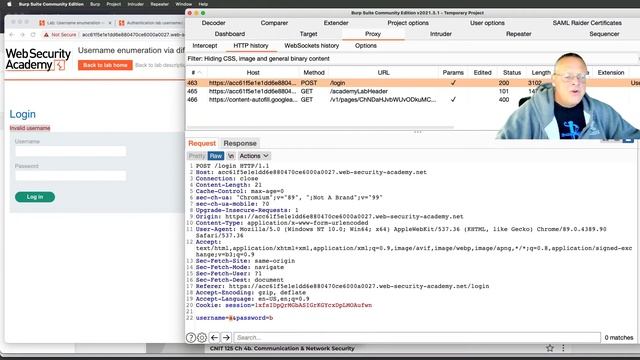Focus the Username field on login page
This screenshot has width=640, height=360.
click(x=71, y=151)
